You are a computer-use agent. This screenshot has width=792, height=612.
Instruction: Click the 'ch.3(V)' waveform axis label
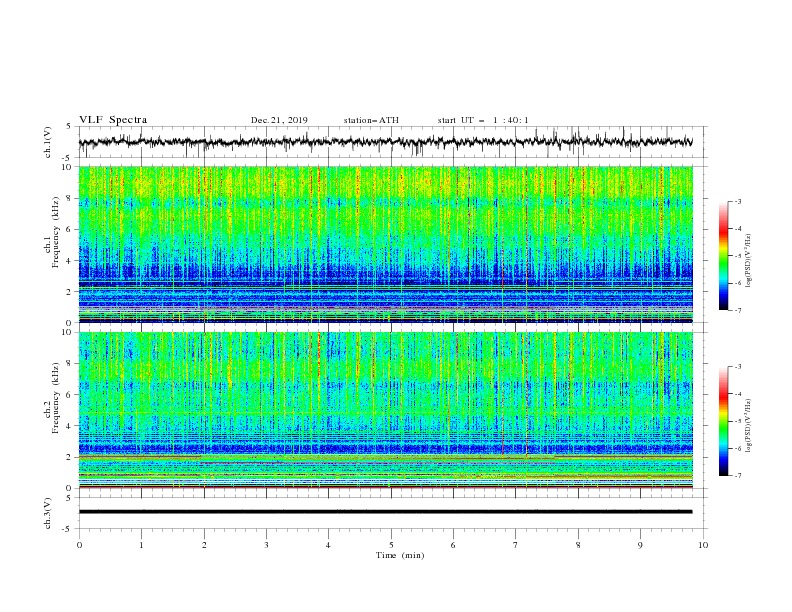(48, 513)
